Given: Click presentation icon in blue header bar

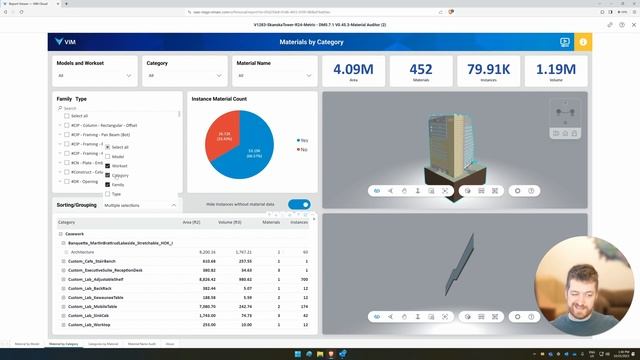Looking at the screenshot, I should click(x=564, y=42).
